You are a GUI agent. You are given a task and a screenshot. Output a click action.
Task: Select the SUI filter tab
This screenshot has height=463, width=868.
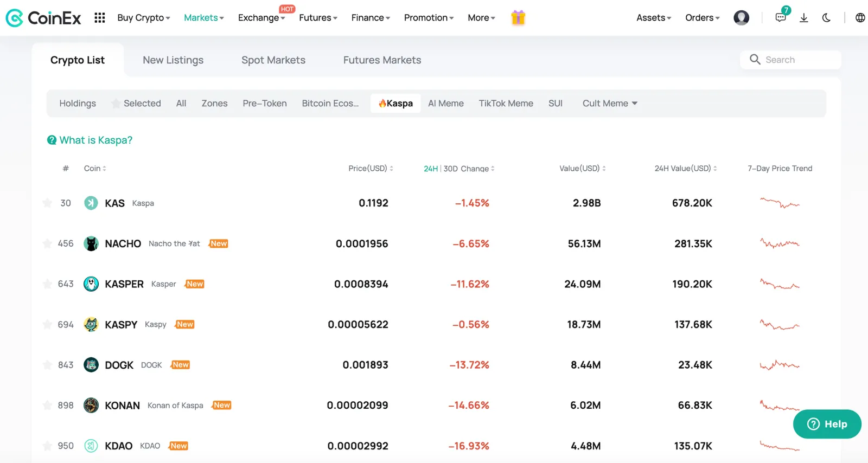pyautogui.click(x=556, y=104)
